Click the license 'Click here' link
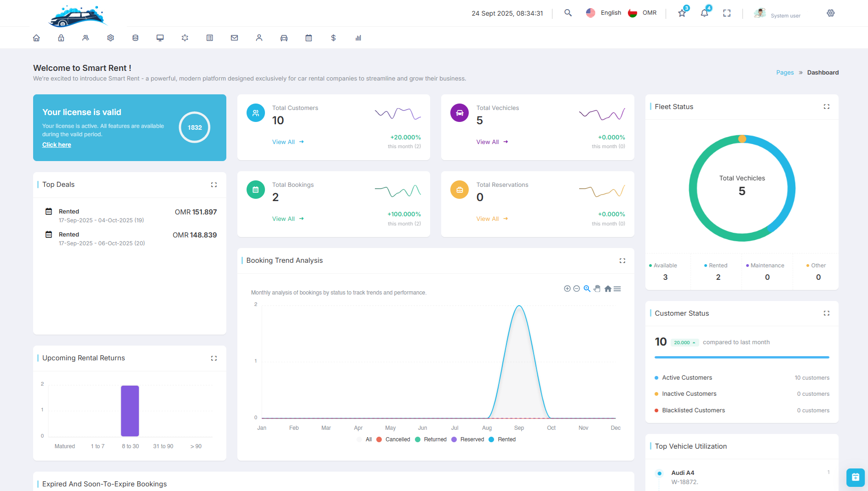 (57, 144)
